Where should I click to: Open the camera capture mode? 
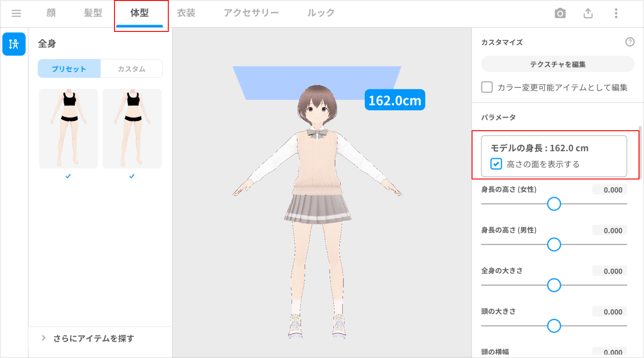560,13
